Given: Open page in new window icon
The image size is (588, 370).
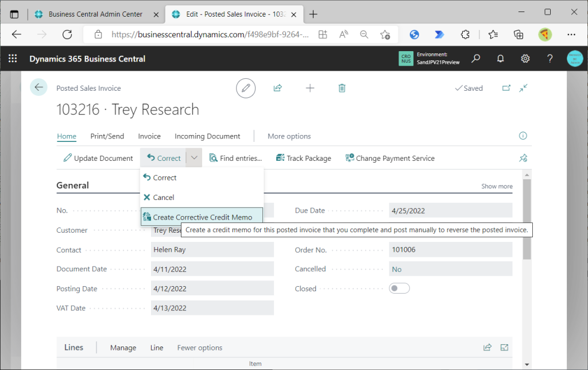Looking at the screenshot, I should coord(506,88).
